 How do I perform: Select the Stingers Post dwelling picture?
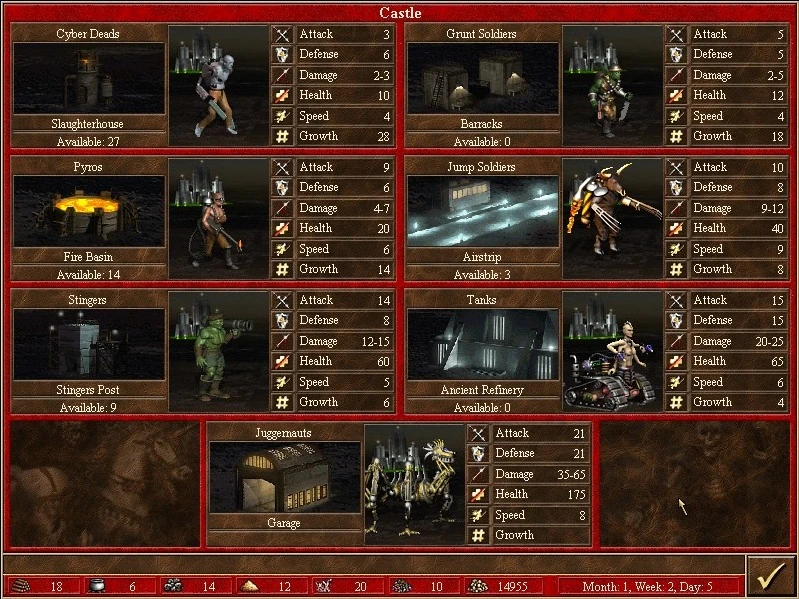pyautogui.click(x=89, y=344)
